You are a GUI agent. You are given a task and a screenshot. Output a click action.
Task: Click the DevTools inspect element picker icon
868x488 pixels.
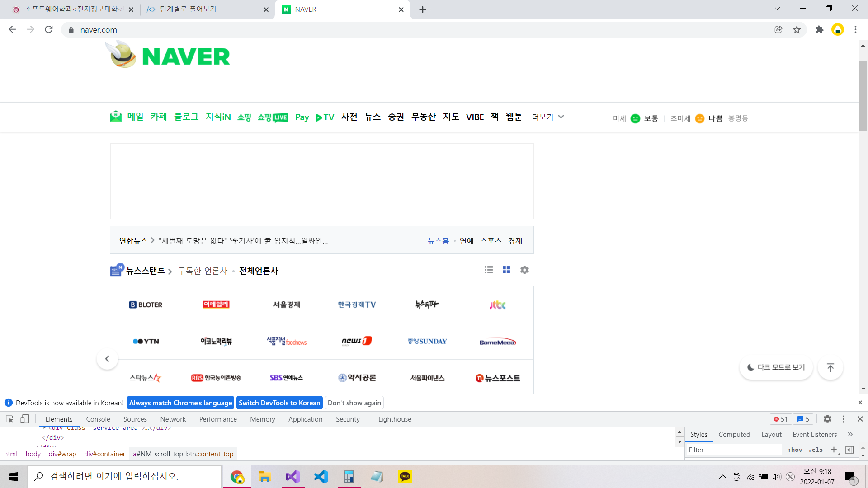pos(9,419)
